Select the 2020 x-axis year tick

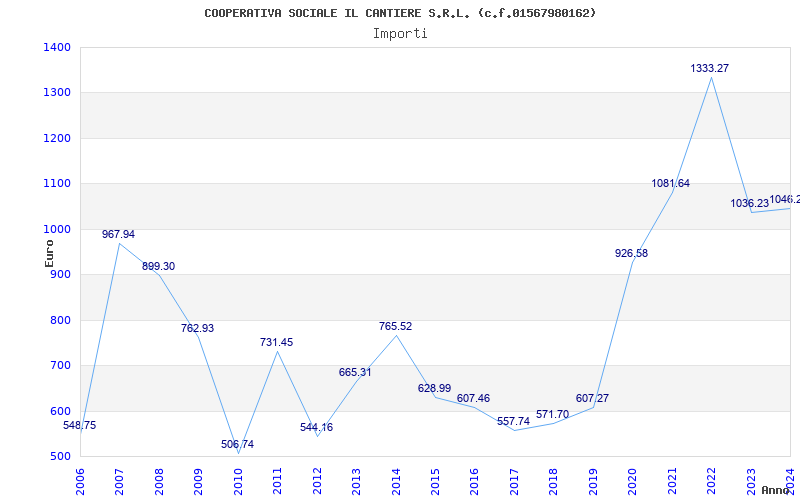point(632,481)
